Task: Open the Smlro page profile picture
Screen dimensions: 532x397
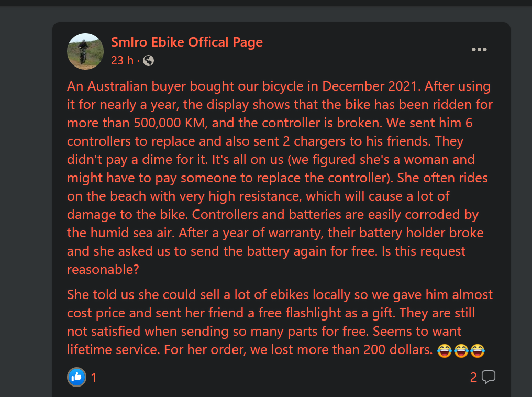Action: click(x=85, y=51)
